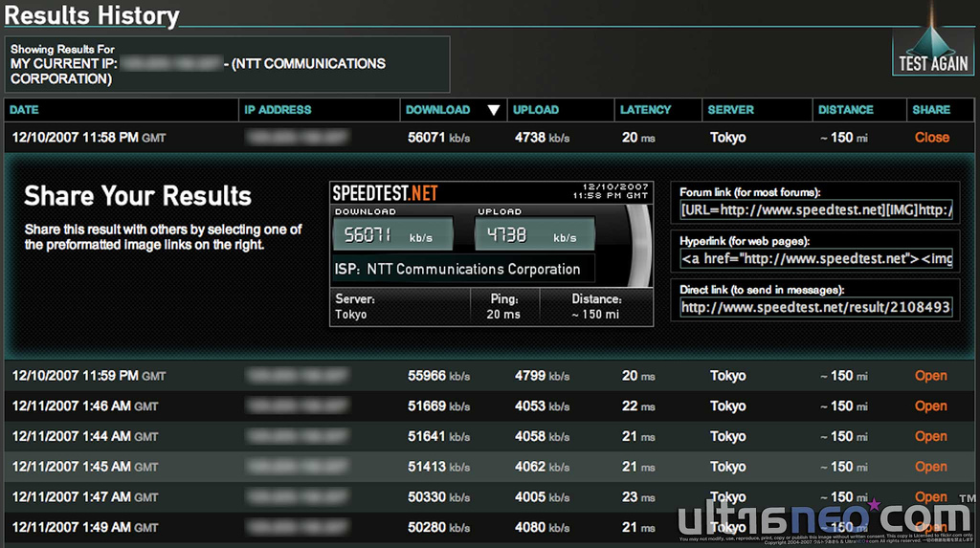Click the Share Your Results heading

click(138, 196)
